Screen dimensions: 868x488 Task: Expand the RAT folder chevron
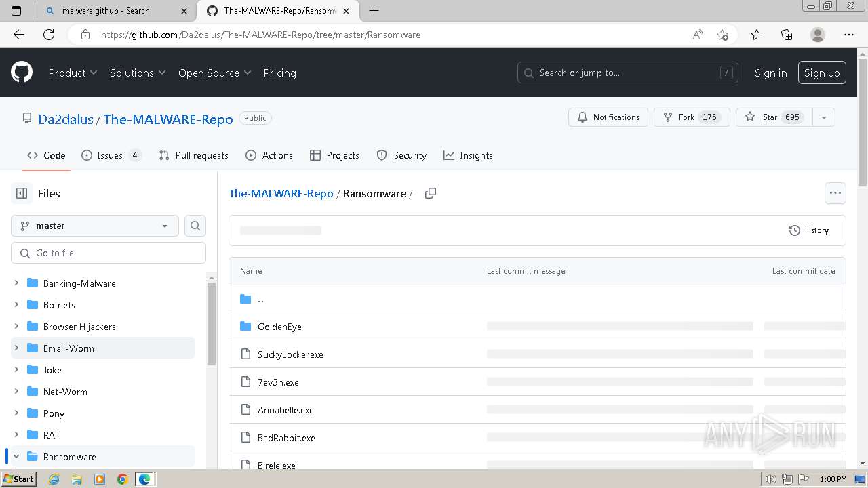click(16, 435)
